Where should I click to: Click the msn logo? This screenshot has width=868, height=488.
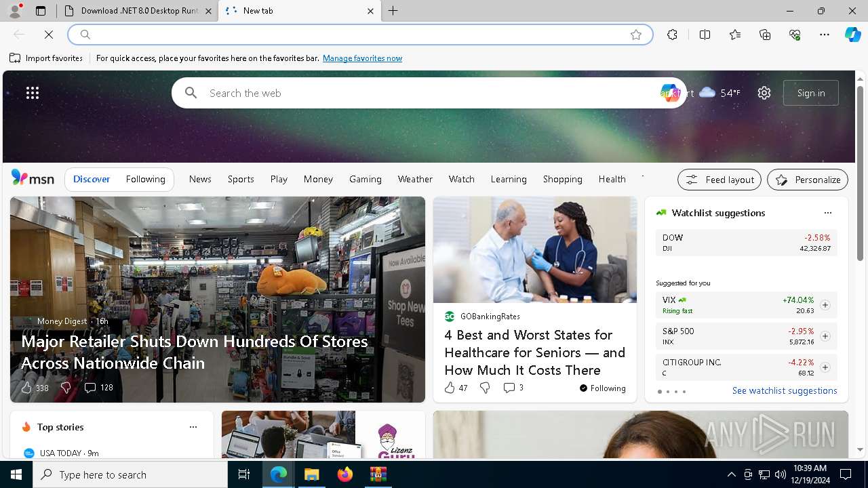(33, 178)
